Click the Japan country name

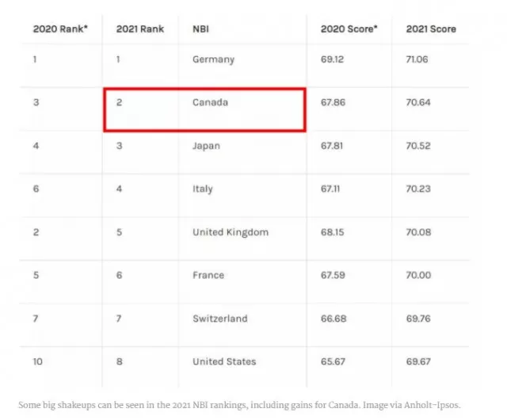pyautogui.click(x=206, y=146)
